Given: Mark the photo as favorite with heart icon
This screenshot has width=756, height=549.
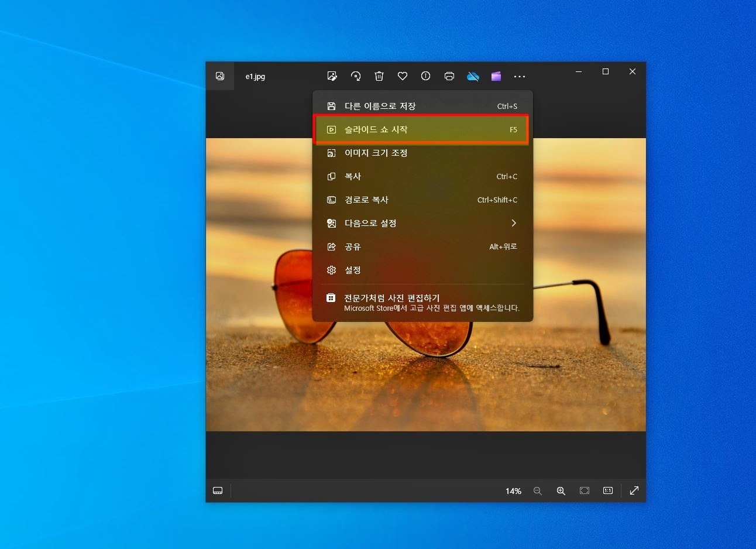Looking at the screenshot, I should coord(403,76).
